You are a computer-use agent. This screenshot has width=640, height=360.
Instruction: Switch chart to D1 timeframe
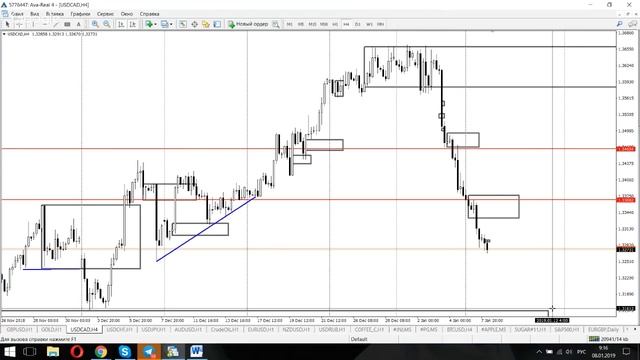click(358, 24)
